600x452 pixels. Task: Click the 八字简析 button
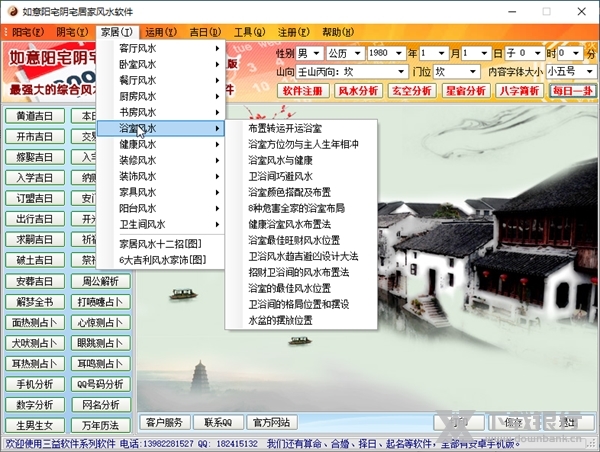click(519, 91)
